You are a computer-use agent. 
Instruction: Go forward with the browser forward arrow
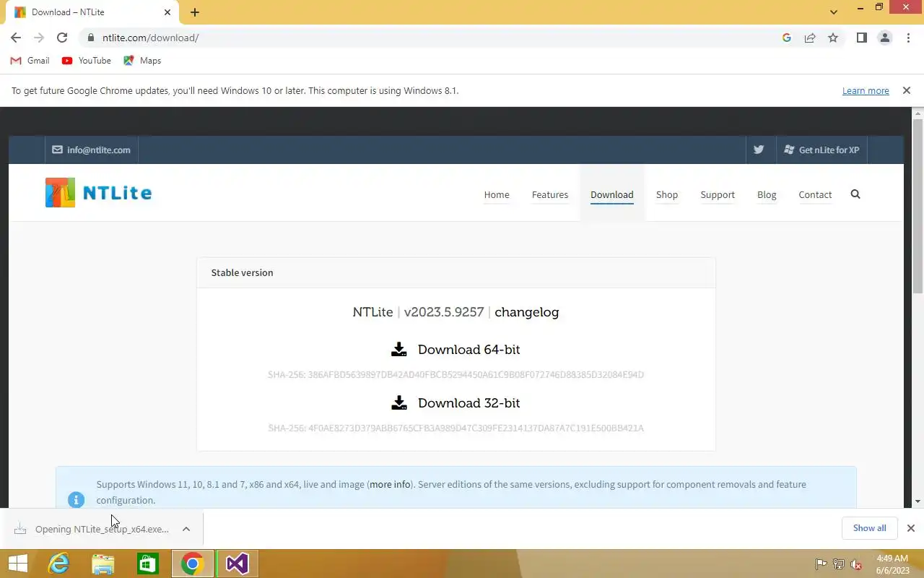pos(39,38)
